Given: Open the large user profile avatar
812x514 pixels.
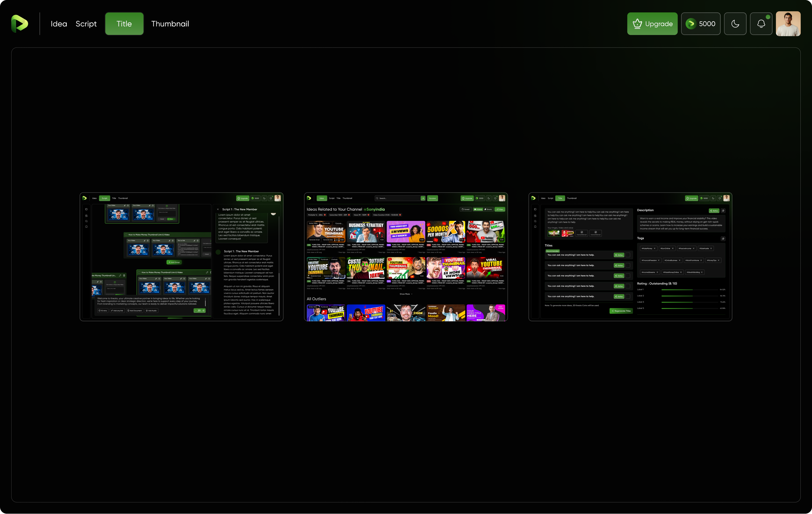Looking at the screenshot, I should click(788, 24).
